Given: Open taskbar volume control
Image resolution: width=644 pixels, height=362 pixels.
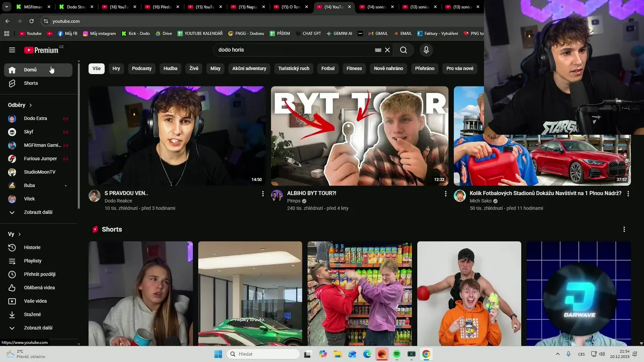Looking at the screenshot, I should click(602, 354).
